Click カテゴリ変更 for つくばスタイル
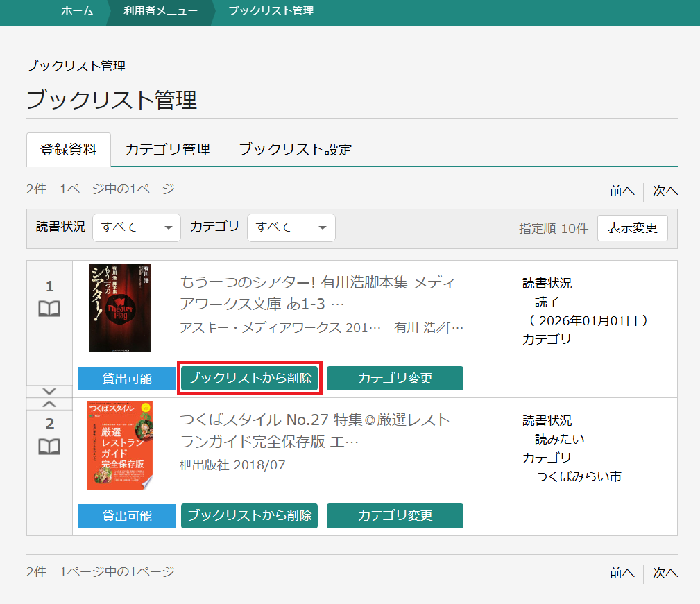 click(x=395, y=516)
